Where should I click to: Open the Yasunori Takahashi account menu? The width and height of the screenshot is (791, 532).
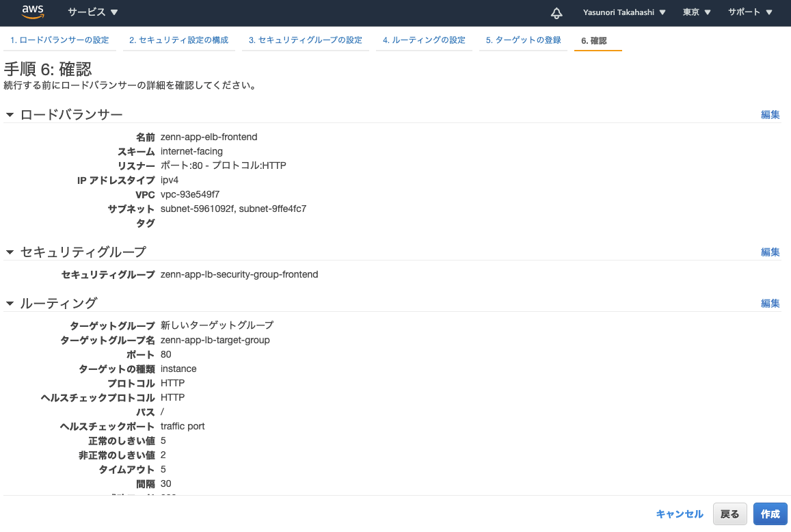click(x=623, y=12)
